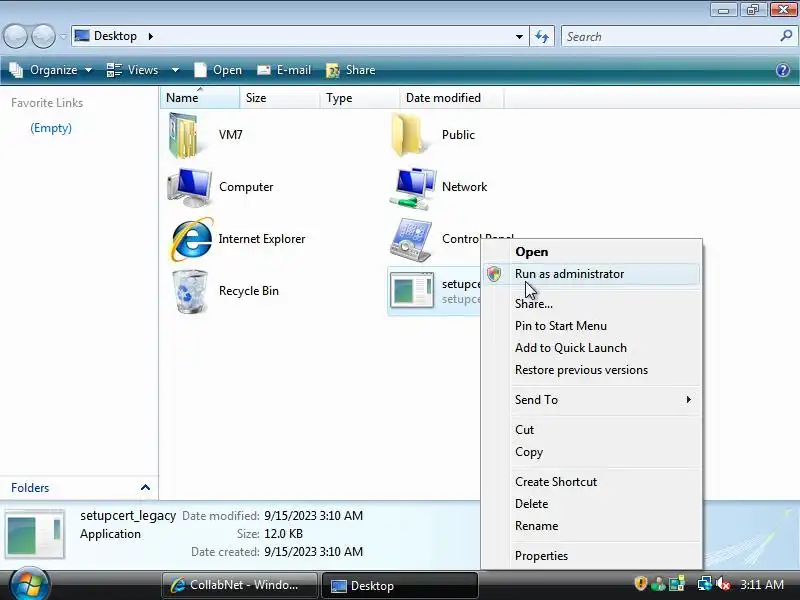Click the network connection tray icon
This screenshot has height=600, width=800.
(704, 583)
